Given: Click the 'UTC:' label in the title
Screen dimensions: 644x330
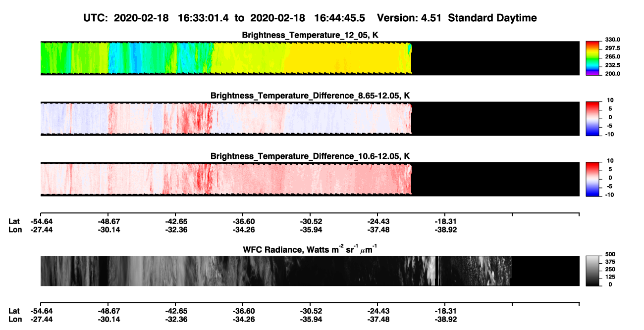Looking at the screenshot, I should [96, 18].
